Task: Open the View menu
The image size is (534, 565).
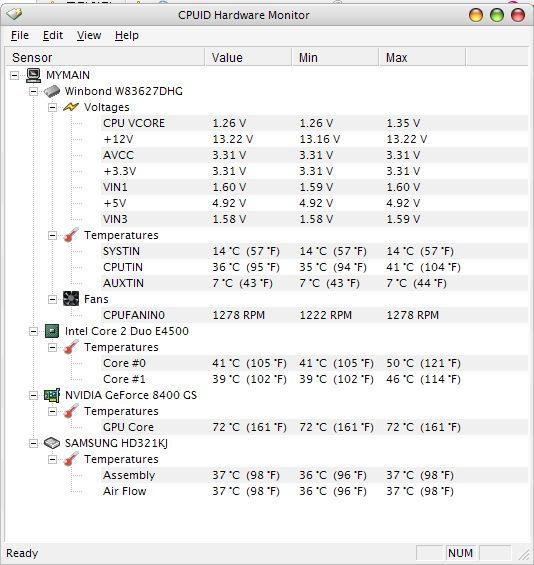Action: pos(89,35)
